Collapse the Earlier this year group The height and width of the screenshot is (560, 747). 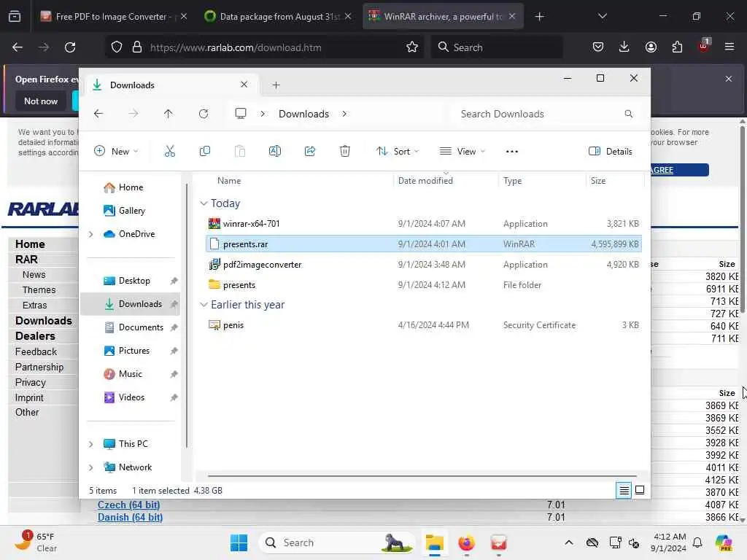point(204,305)
